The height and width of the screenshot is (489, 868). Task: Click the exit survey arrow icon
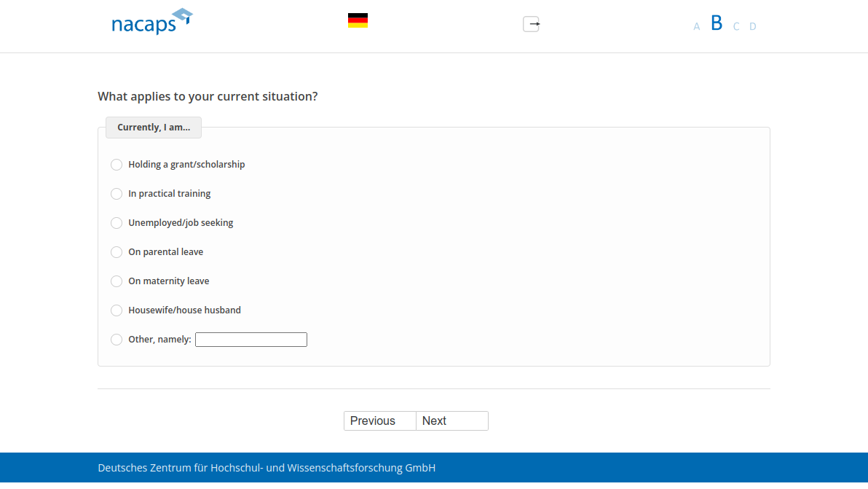532,24
